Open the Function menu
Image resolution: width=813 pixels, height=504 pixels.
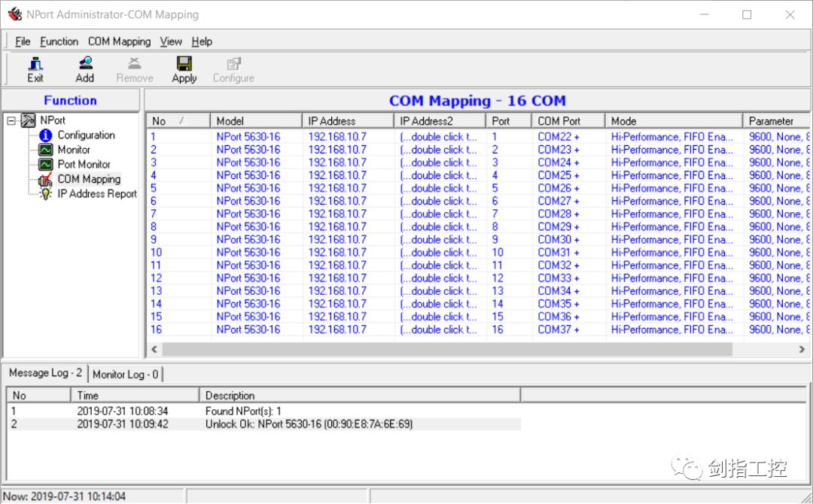pos(59,41)
